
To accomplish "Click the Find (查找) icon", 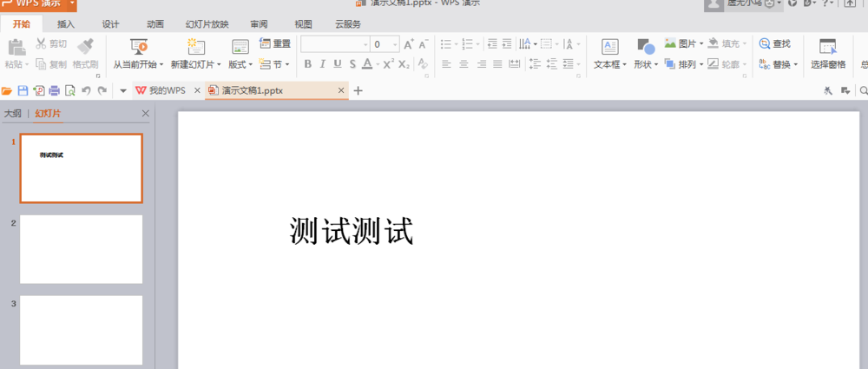I will (774, 43).
